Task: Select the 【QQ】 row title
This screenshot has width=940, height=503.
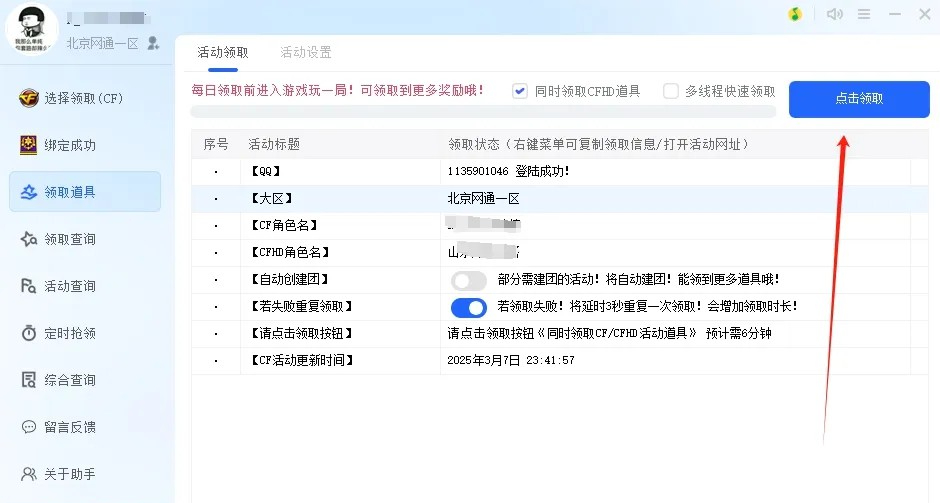Action: 266,171
